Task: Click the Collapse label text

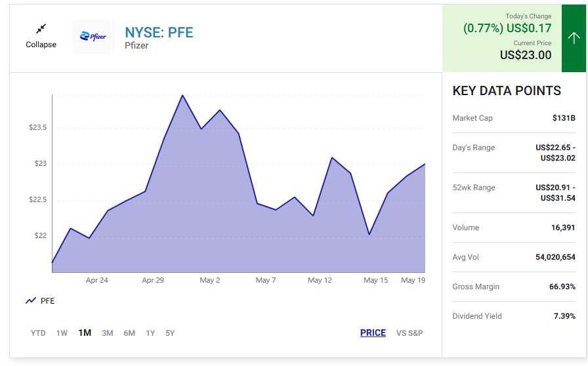Action: coord(41,45)
